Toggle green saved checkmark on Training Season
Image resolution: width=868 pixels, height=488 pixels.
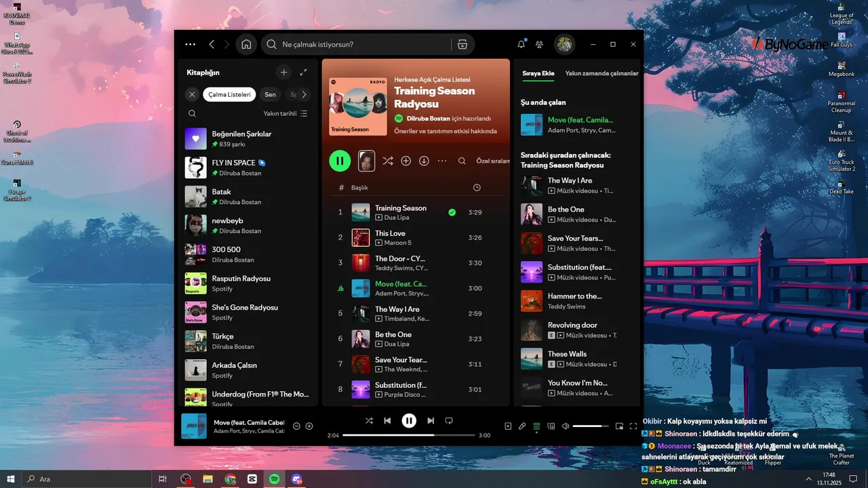(x=452, y=212)
